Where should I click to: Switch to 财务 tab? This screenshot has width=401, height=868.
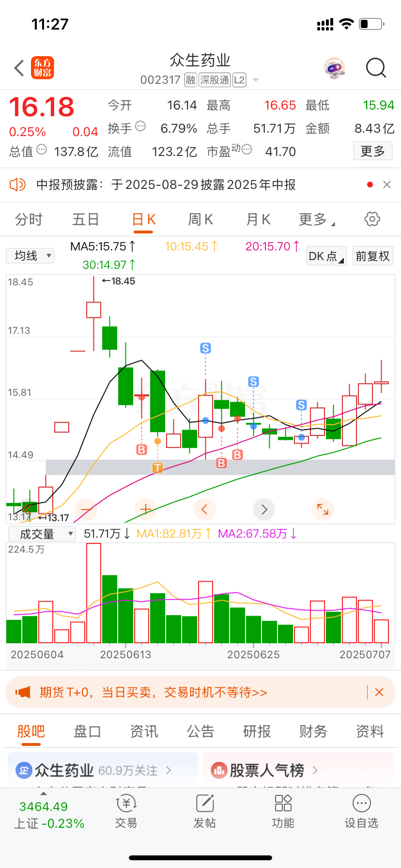click(313, 731)
